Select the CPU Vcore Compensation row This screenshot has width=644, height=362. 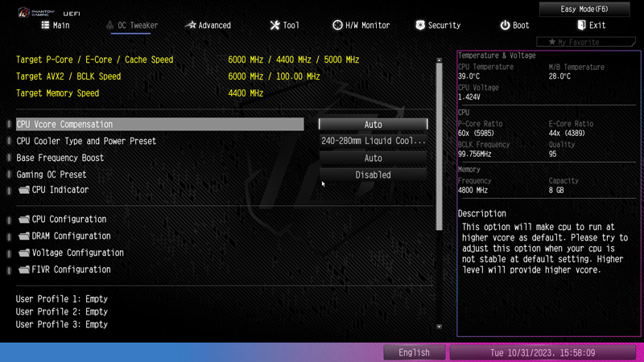159,125
